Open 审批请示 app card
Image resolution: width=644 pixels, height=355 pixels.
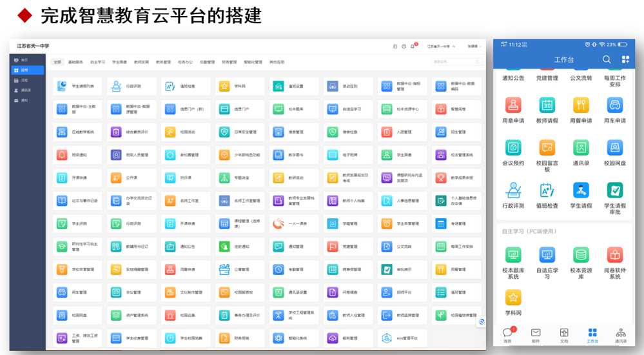coord(402,269)
